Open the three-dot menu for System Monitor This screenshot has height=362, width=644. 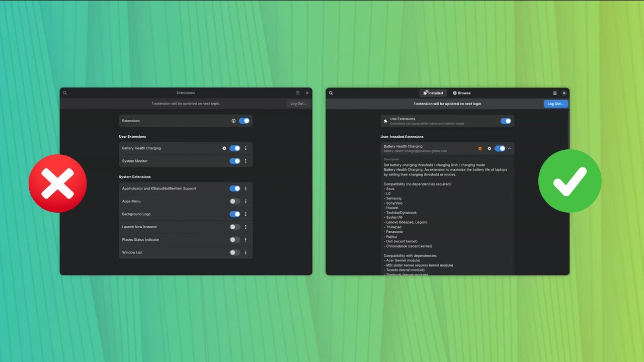click(246, 161)
